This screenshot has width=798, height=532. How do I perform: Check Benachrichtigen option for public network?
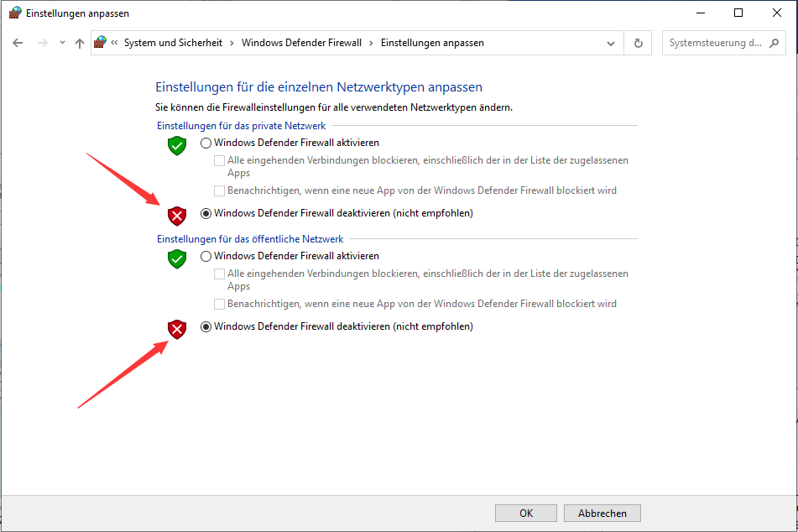click(219, 305)
